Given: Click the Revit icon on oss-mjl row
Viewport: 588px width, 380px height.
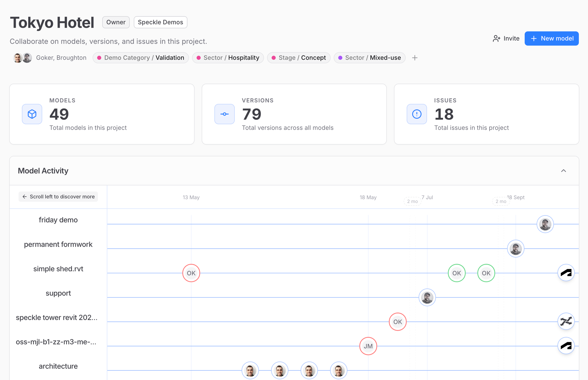Looking at the screenshot, I should tap(566, 346).
